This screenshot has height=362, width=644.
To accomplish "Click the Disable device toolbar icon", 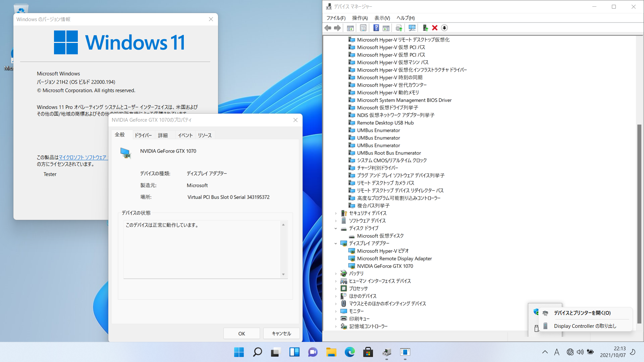I will coord(444,28).
